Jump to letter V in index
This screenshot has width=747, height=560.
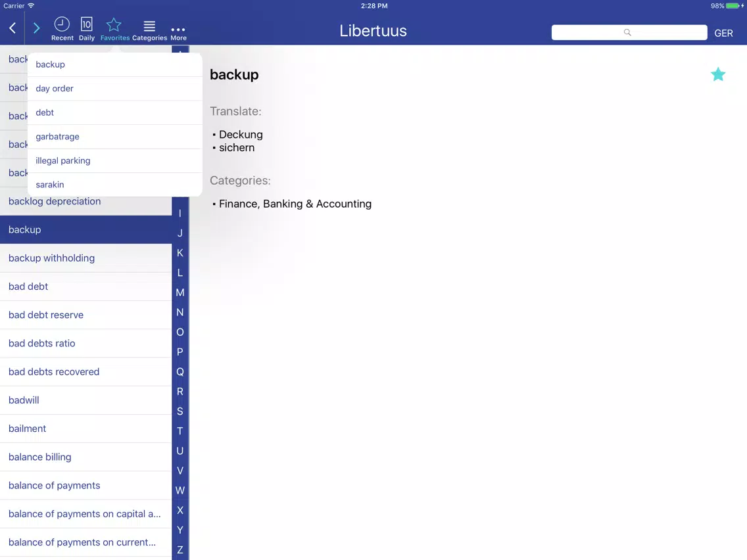pos(180,471)
